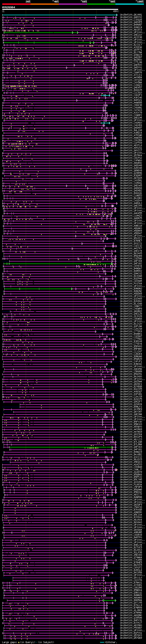Click the UniRef100_B5PKH3 label
Image resolution: width=146 pixels, height=644 pixels.
click(x=131, y=347)
